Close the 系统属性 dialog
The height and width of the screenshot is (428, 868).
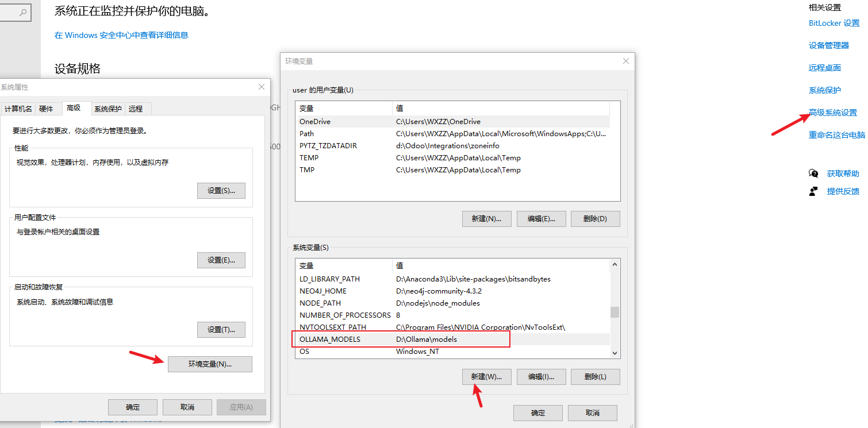tap(262, 87)
